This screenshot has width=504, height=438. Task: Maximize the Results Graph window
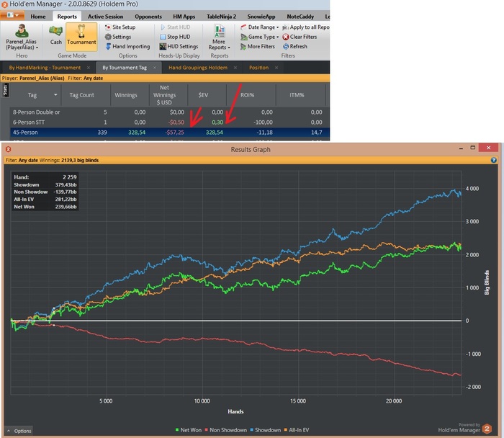(472, 148)
